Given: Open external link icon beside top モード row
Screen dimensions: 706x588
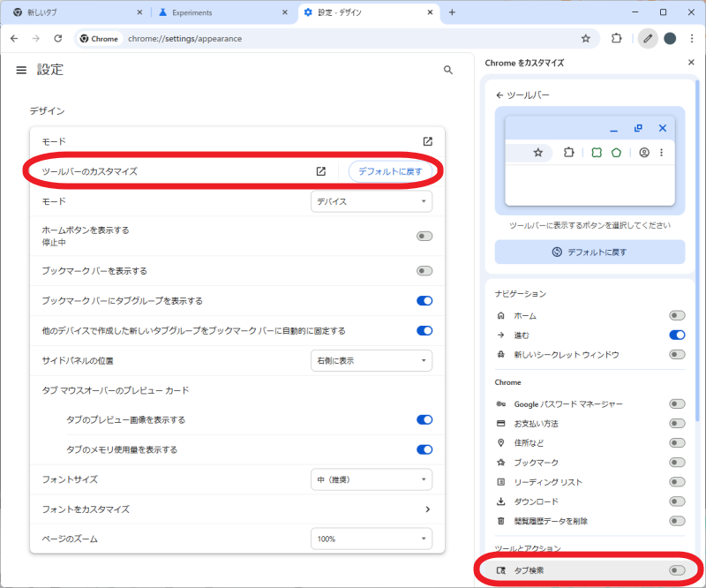Looking at the screenshot, I should (x=428, y=141).
